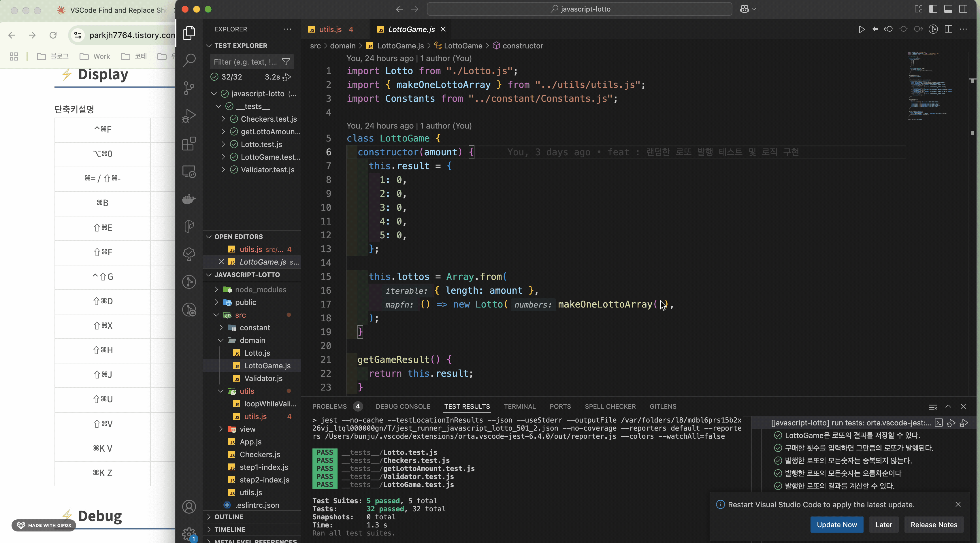Toggle the primary side bar visibility

point(933,9)
